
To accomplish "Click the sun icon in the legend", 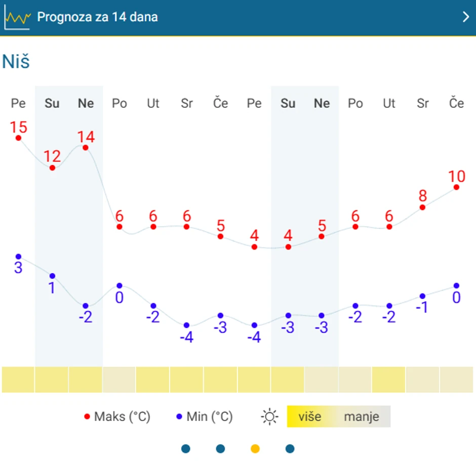I will pyautogui.click(x=269, y=417).
